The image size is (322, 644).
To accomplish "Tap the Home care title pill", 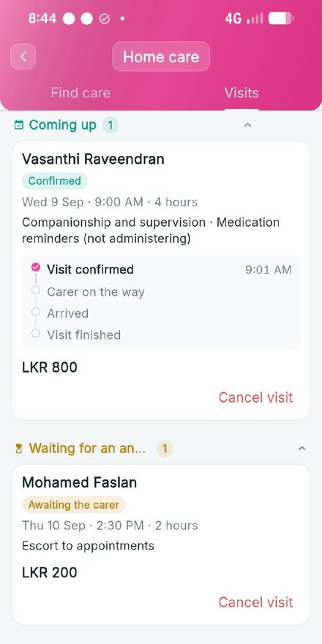I will coord(161,56).
